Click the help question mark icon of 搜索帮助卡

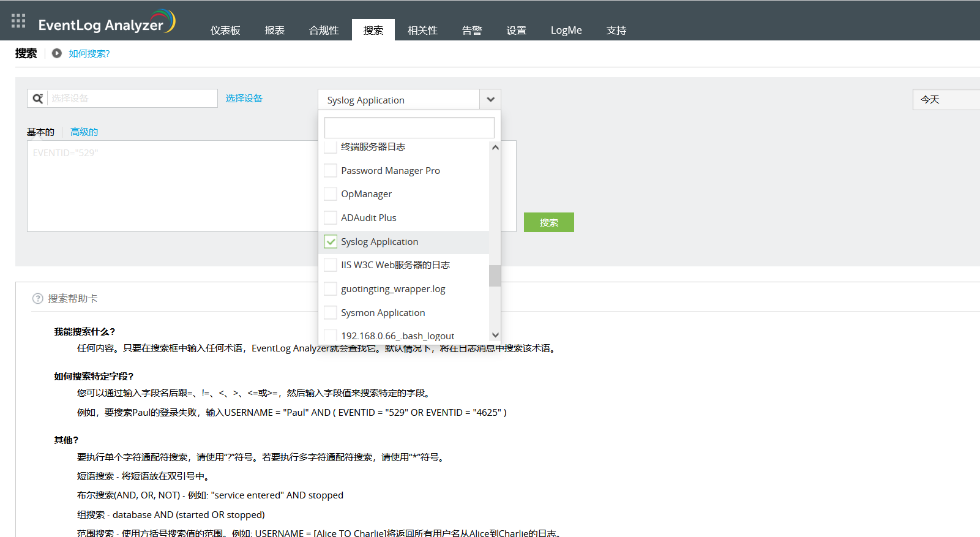click(x=37, y=299)
